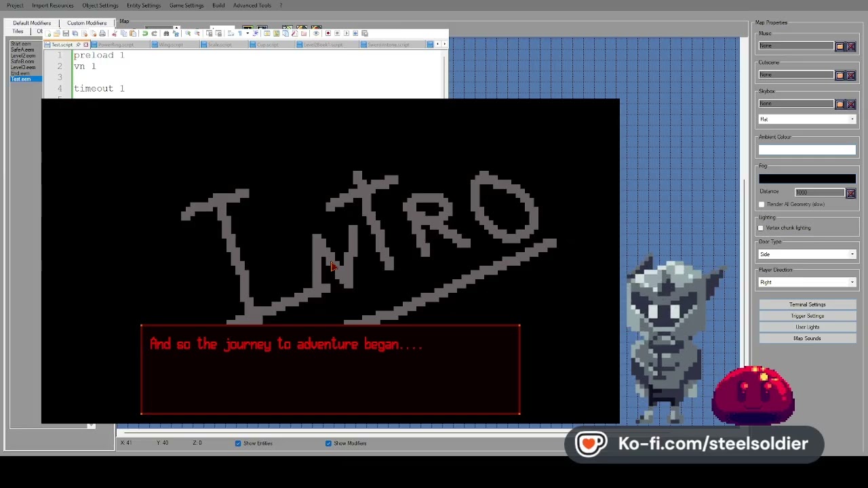Click the Zoom In magnifier icon
Viewport: 868px width, 488px height.
[x=188, y=33]
